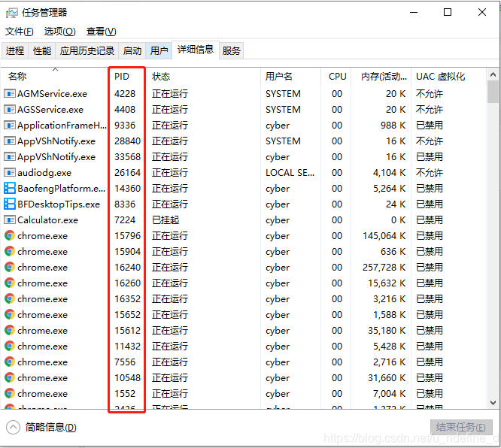Screen dimensions: 501x448
Task: Click the ApplicationFrameH... process icon
Action: tap(10, 126)
